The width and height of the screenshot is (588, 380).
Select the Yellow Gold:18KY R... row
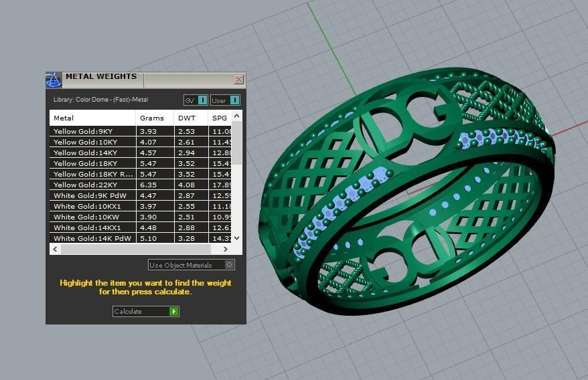(x=141, y=174)
